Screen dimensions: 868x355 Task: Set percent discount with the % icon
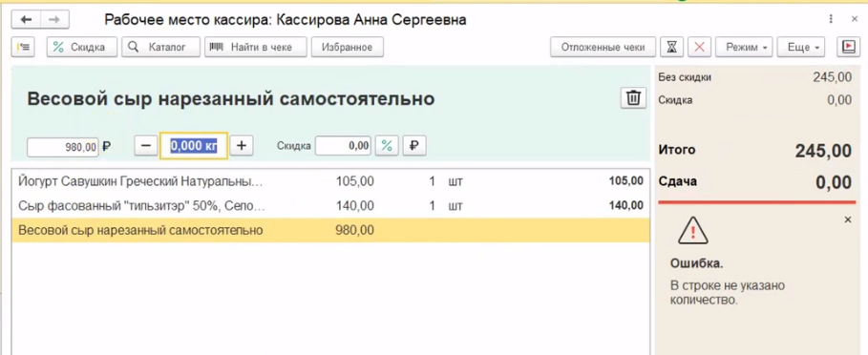(387, 146)
